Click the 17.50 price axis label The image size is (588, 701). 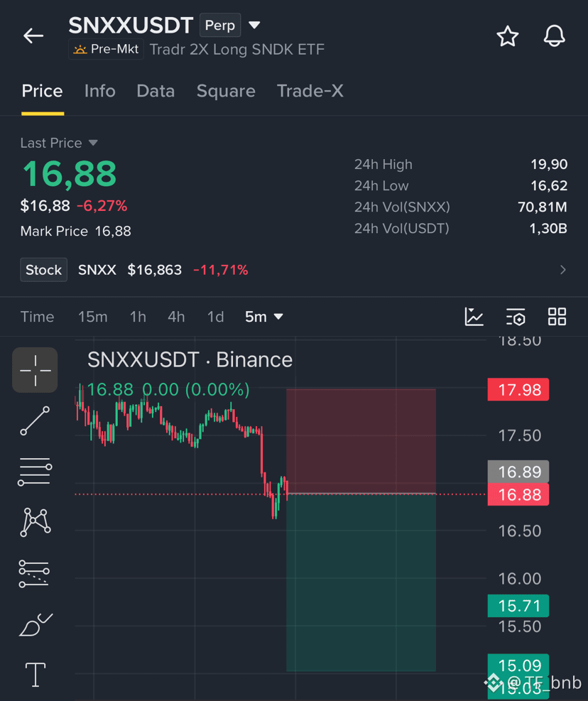click(x=520, y=435)
